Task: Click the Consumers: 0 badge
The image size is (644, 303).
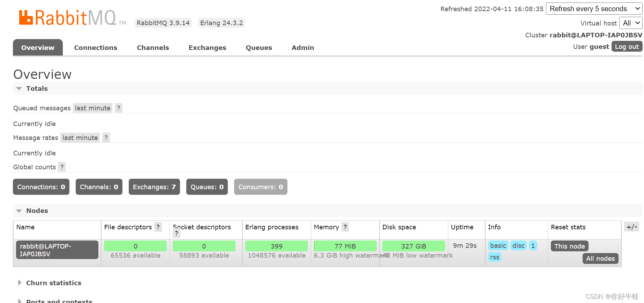Action: (261, 187)
